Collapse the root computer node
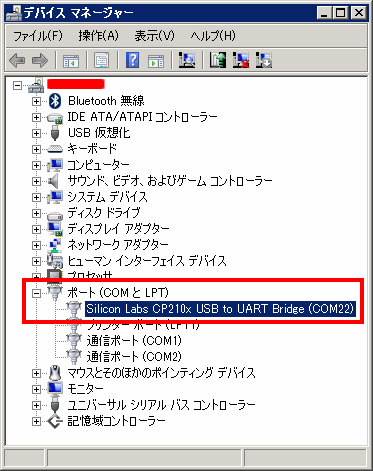Screen dimensions: 373x471 [17, 85]
